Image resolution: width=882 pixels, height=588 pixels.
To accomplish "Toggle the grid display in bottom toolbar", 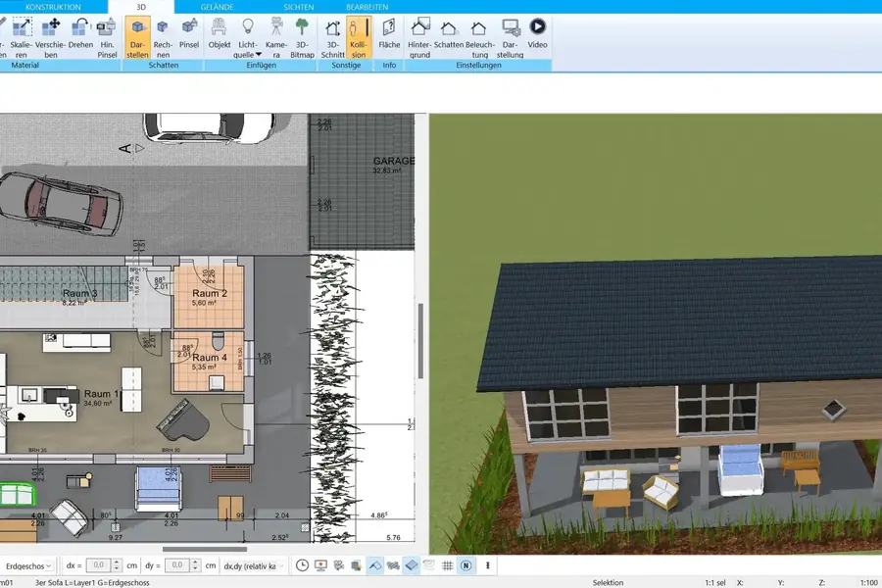I will tap(447, 565).
